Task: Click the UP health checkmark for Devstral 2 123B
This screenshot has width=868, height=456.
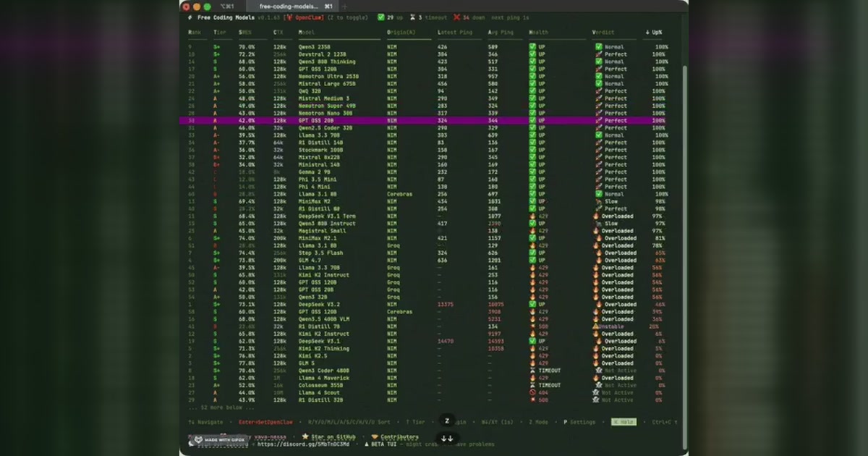Action: 532,54
